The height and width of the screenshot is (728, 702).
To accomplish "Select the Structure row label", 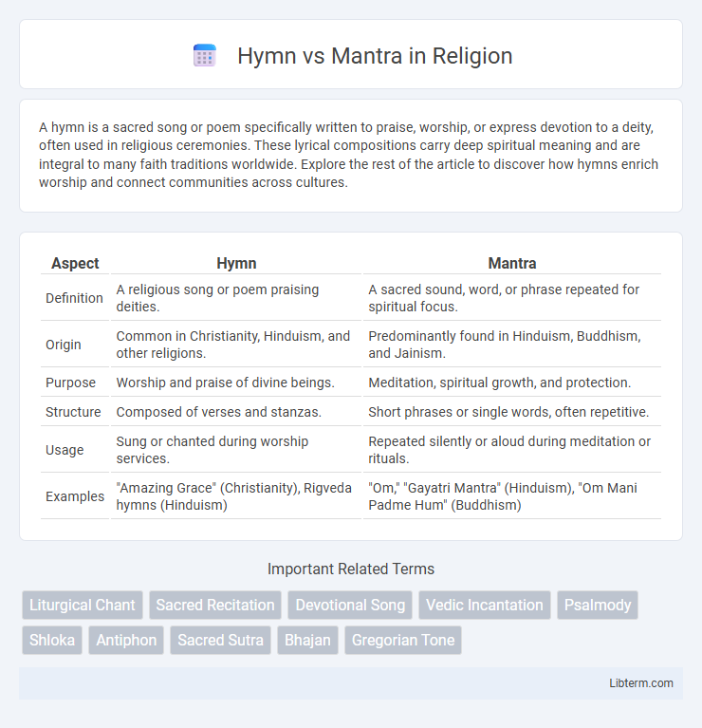I will (73, 411).
